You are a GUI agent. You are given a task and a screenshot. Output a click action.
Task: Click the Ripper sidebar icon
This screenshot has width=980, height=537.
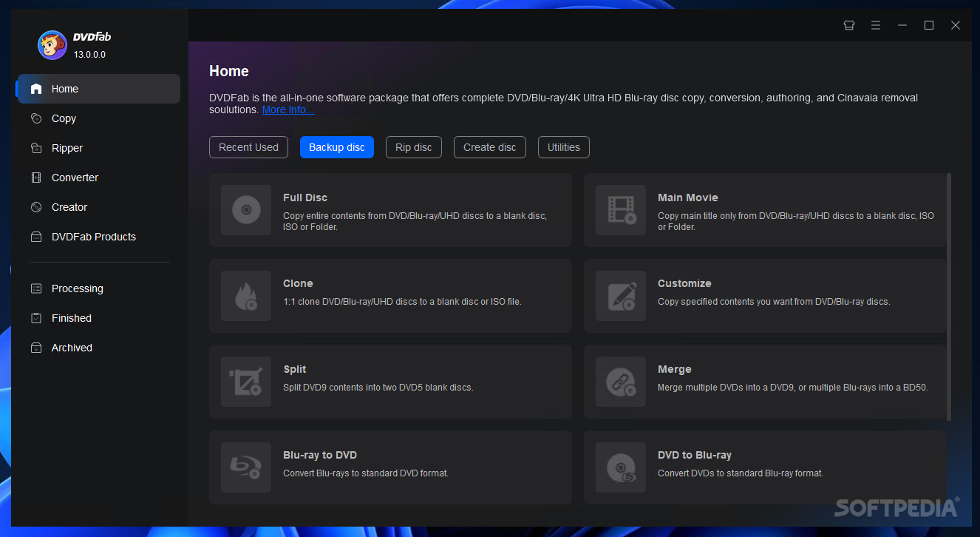pyautogui.click(x=36, y=148)
